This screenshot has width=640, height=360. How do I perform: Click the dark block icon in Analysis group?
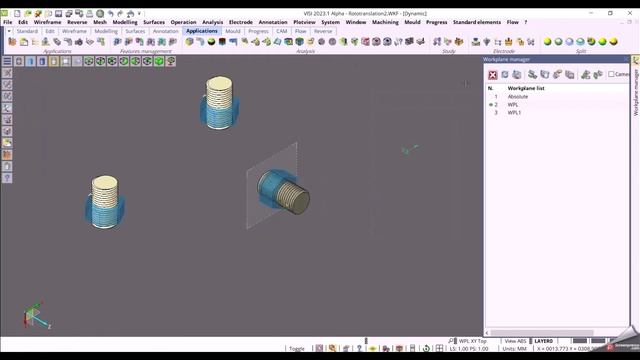tap(222, 42)
